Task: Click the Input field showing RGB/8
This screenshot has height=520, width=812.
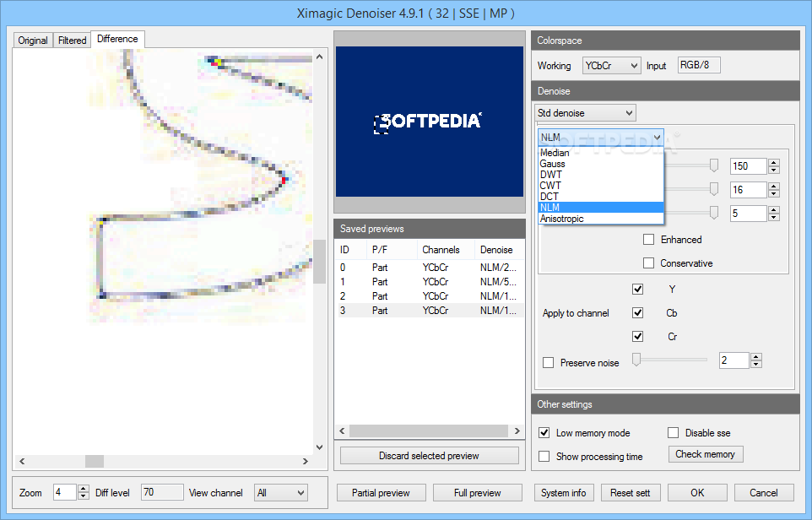Action: pyautogui.click(x=699, y=65)
